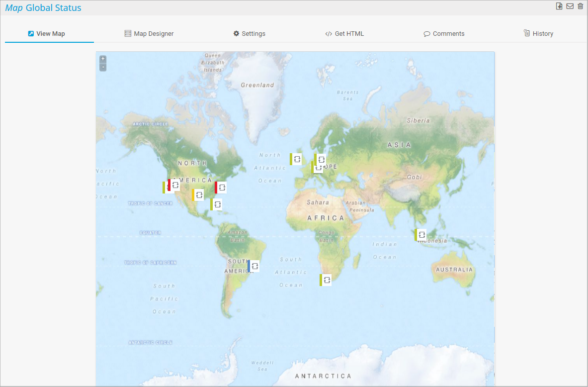Zoom out the map with minus button

tap(103, 67)
